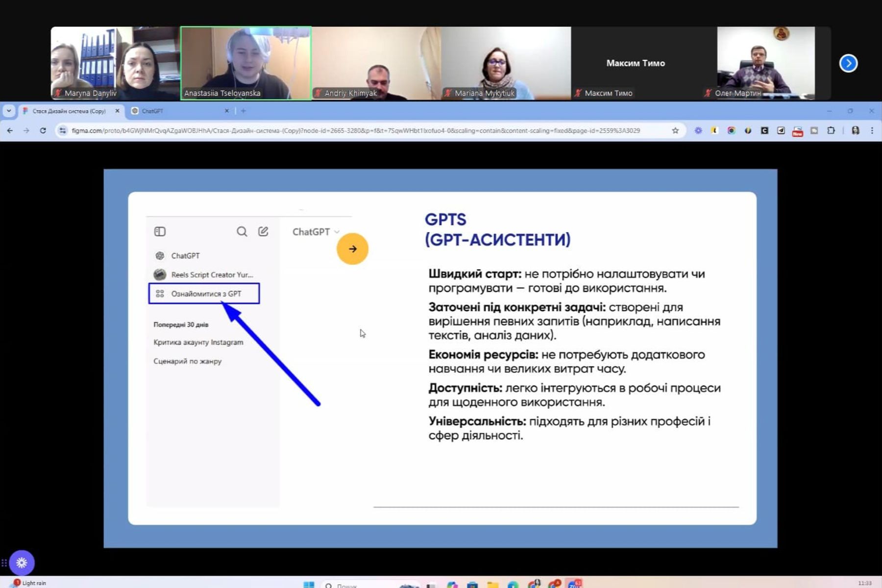Select Mariana Mykytiuk's video thumbnail
This screenshot has height=588, width=882.
point(506,63)
